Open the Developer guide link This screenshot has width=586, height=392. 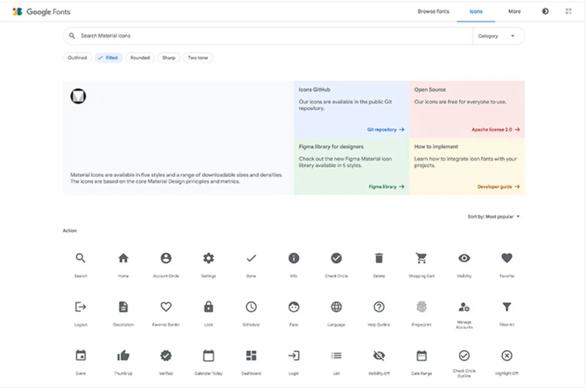coord(499,187)
